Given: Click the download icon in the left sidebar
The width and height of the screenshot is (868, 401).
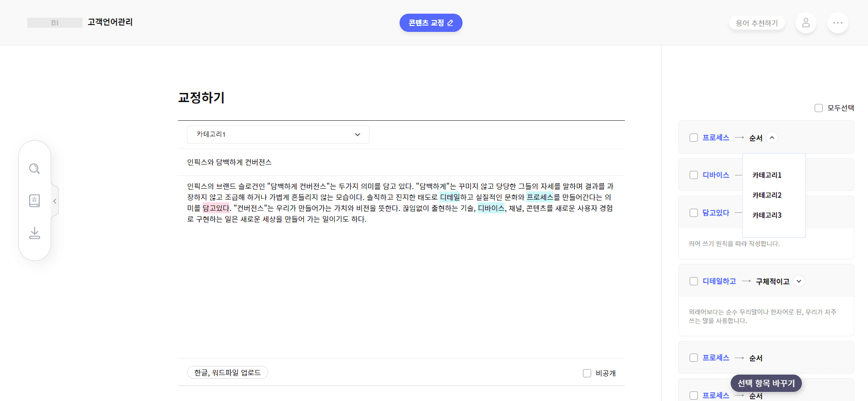Looking at the screenshot, I should click(x=34, y=233).
